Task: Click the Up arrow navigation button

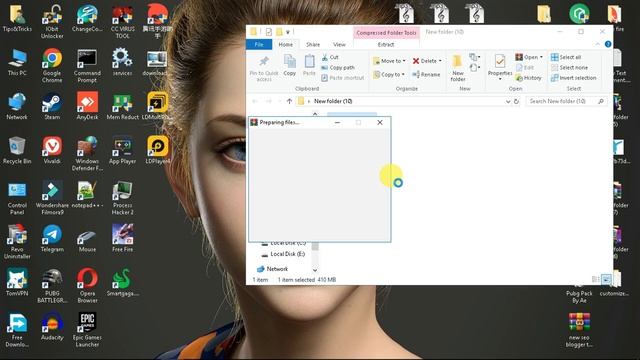Action: tap(289, 101)
